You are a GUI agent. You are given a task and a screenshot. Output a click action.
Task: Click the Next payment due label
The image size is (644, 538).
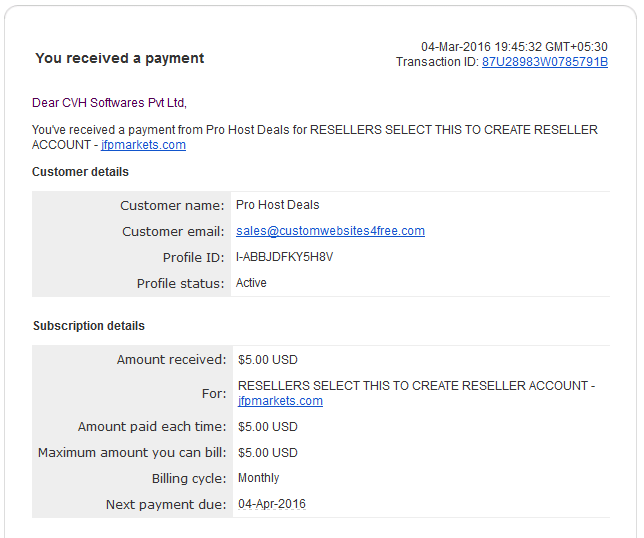pyautogui.click(x=166, y=504)
